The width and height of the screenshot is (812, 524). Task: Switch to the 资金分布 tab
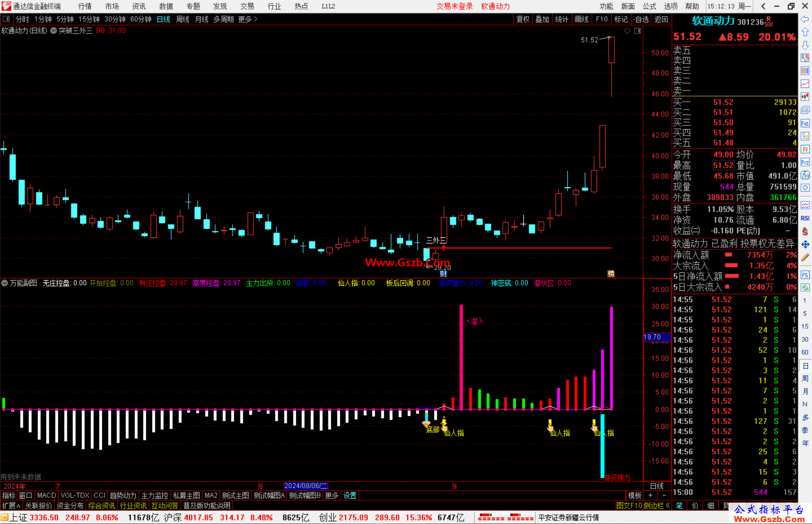click(x=70, y=506)
